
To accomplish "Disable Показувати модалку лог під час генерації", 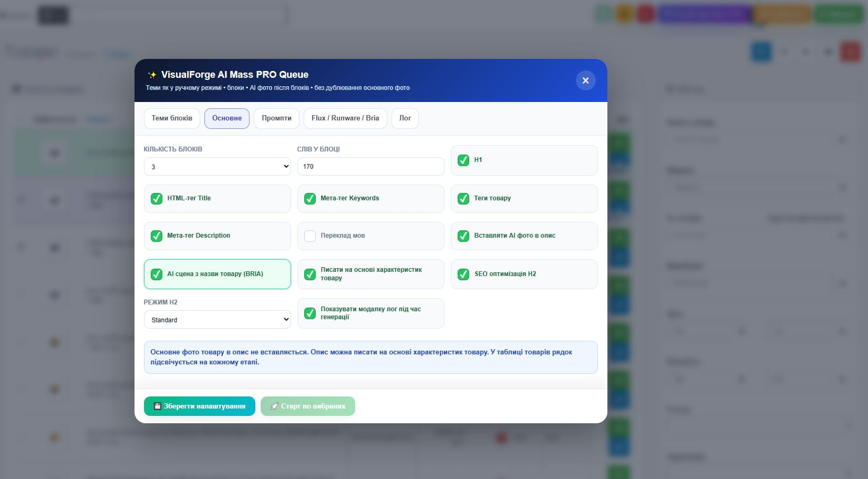I will point(310,313).
